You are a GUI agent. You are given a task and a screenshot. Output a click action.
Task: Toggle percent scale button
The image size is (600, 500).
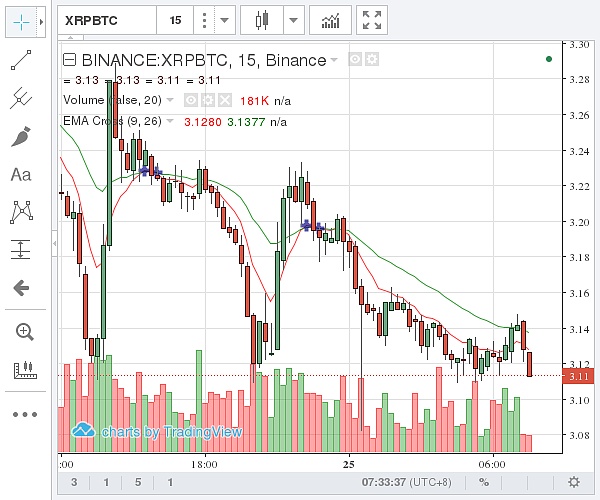coord(484,482)
